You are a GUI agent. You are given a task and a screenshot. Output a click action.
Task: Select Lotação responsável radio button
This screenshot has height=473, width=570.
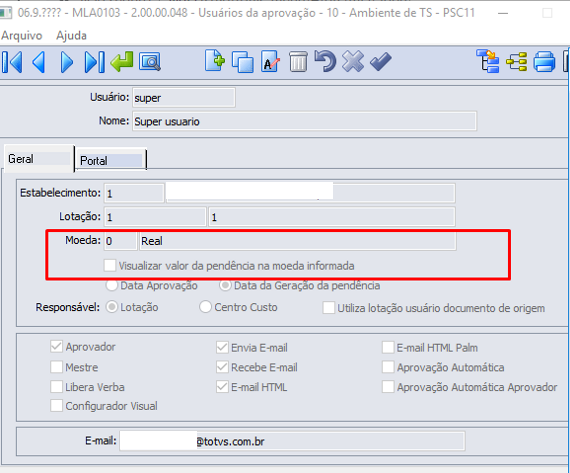112,307
